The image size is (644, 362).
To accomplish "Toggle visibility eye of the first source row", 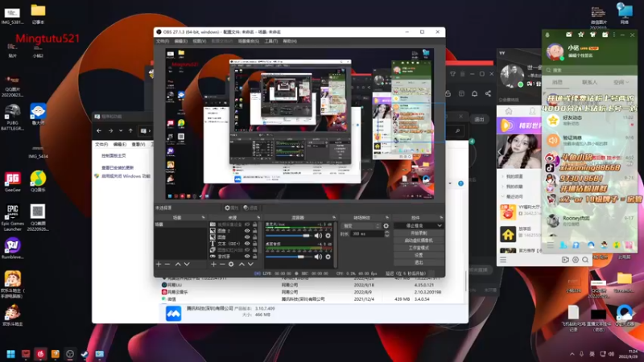I will coord(247,224).
